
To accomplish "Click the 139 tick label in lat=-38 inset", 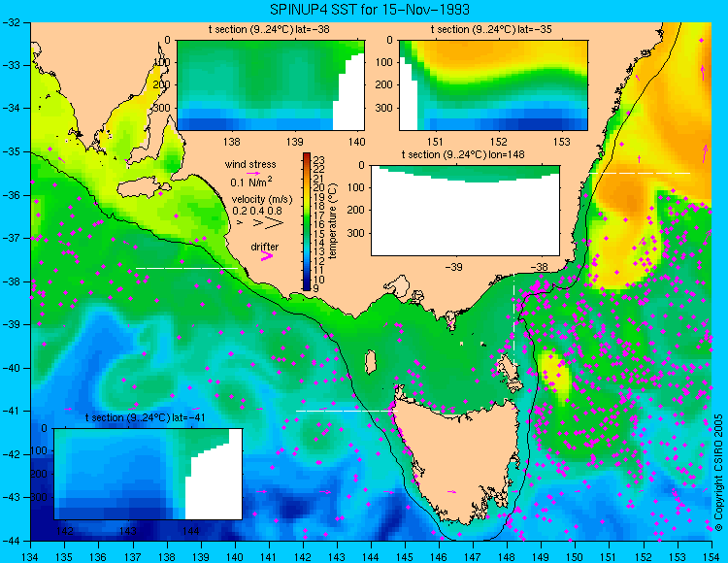I will 294,142.
